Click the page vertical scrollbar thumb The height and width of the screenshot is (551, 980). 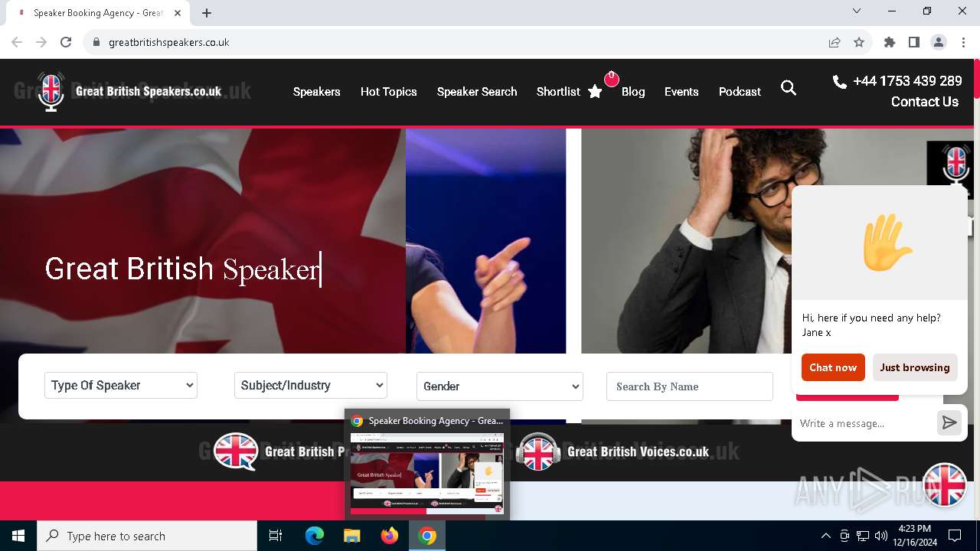pyautogui.click(x=976, y=78)
